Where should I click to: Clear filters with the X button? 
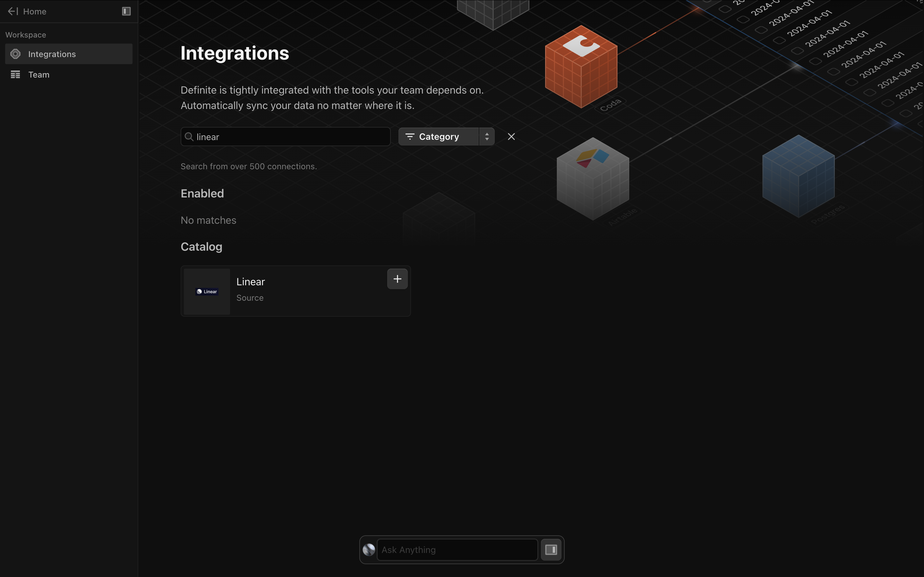coord(511,137)
